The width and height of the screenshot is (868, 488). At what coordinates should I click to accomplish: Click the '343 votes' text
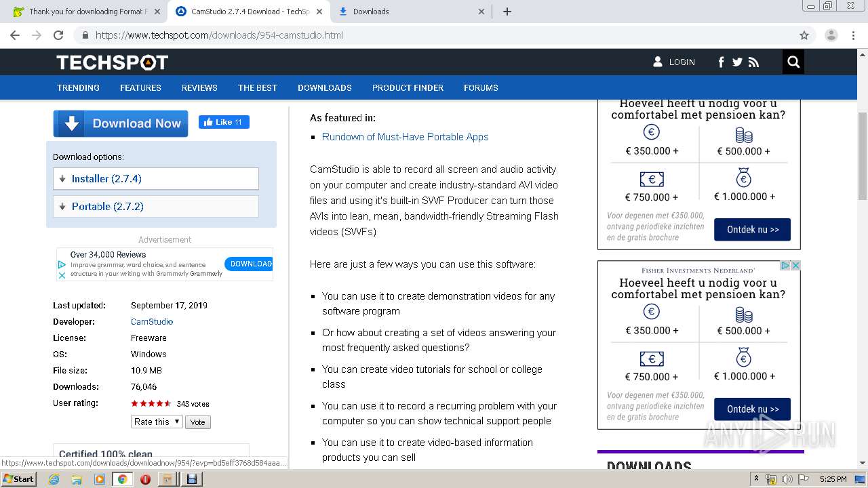pyautogui.click(x=193, y=404)
